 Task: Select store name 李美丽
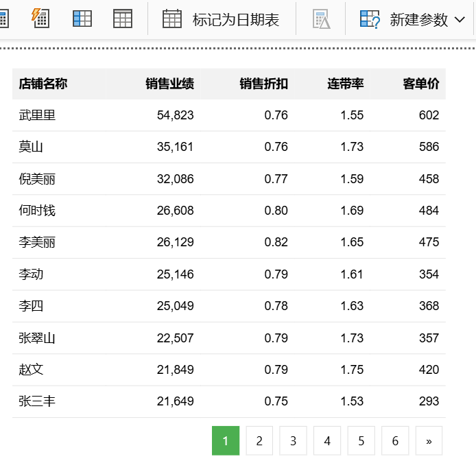coord(37,242)
